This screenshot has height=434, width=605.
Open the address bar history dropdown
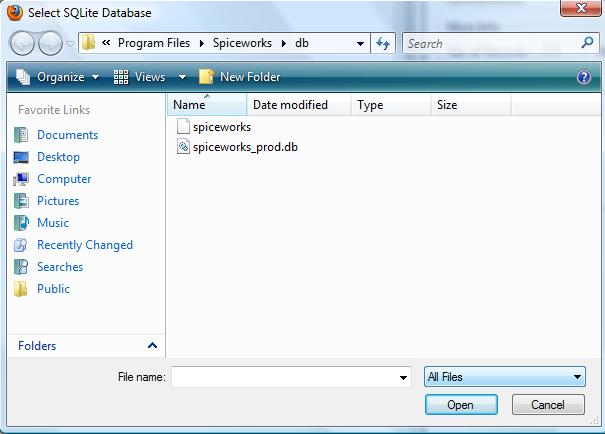(360, 44)
